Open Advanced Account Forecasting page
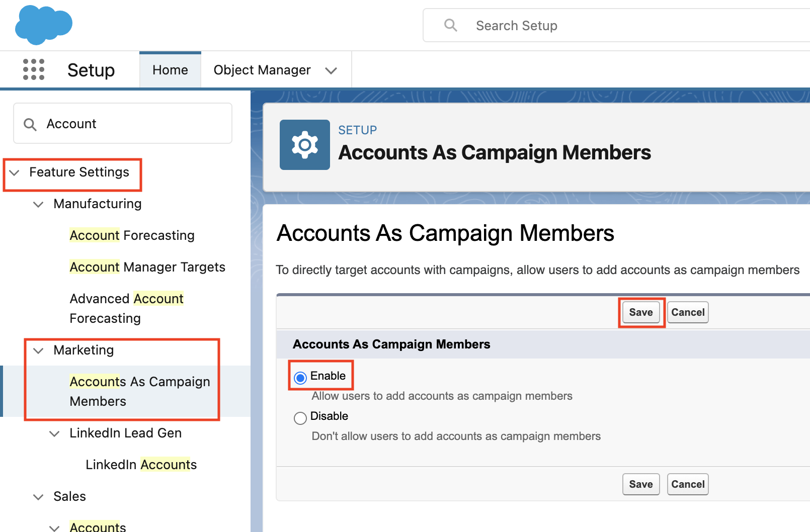This screenshot has height=532, width=810. (127, 308)
